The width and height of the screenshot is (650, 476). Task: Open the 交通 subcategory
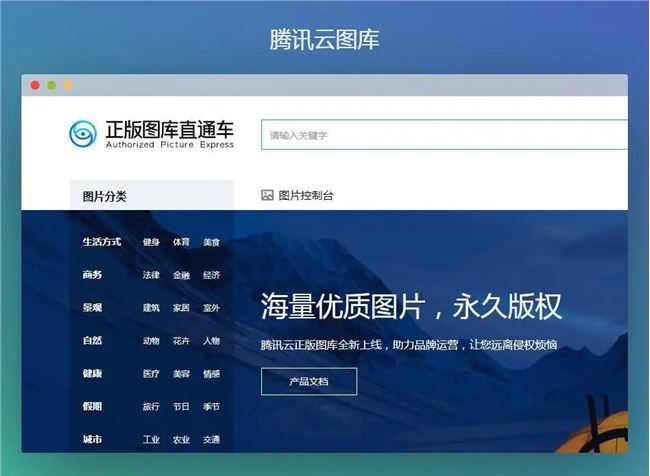pos(211,440)
